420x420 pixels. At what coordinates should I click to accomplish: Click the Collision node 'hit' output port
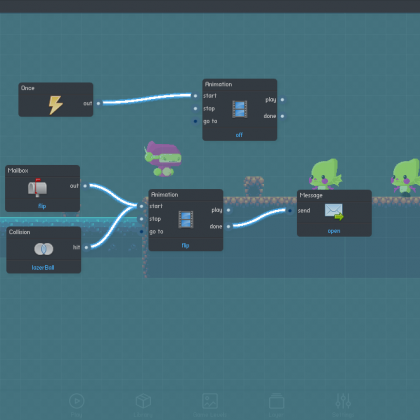[86, 247]
